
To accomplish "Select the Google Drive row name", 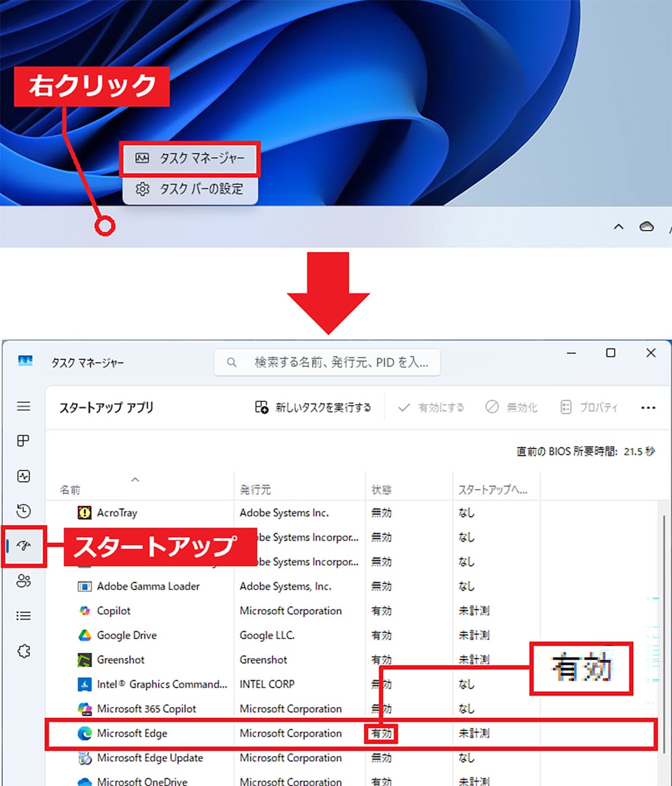I will point(127,635).
